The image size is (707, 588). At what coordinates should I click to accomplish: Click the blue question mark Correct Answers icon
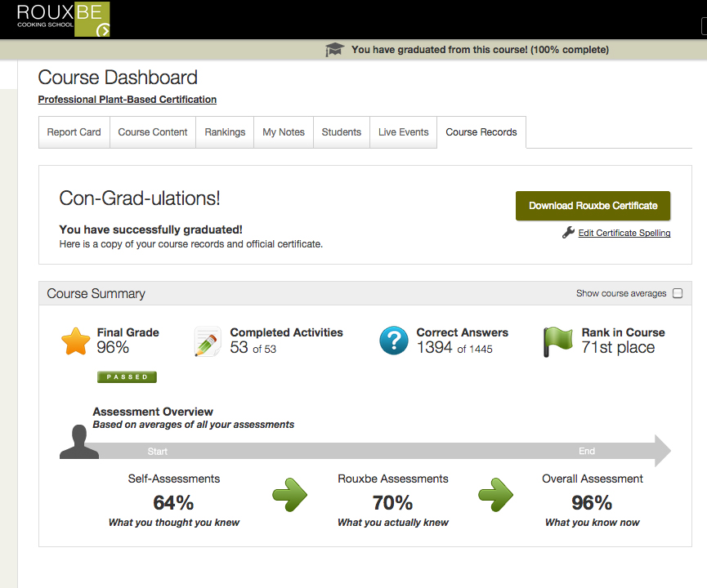click(394, 341)
